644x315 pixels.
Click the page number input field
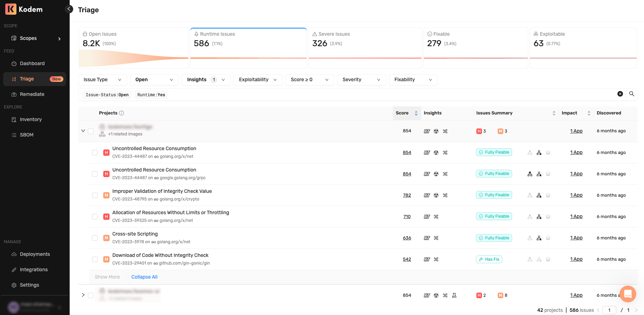point(609,310)
